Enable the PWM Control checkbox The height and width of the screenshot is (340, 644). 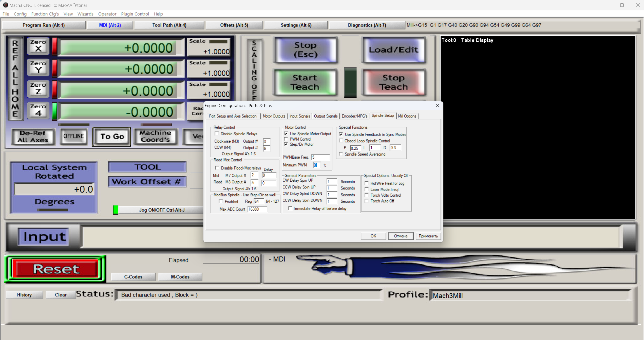click(x=286, y=139)
